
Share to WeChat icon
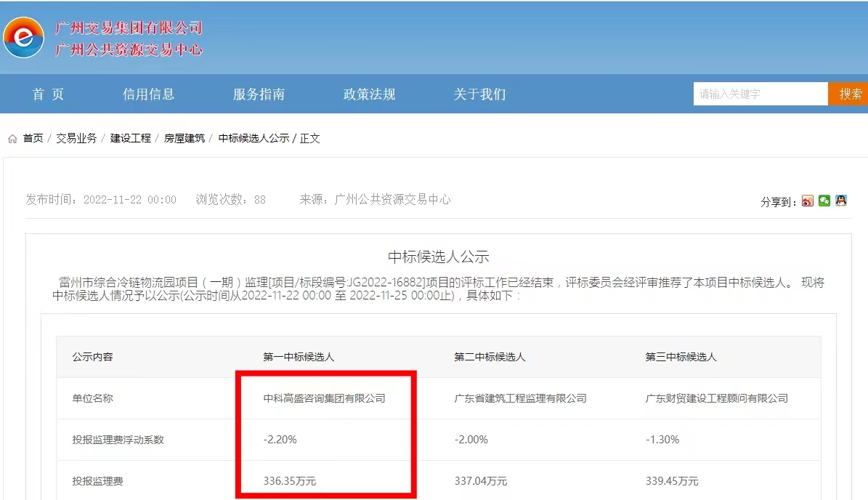point(824,201)
